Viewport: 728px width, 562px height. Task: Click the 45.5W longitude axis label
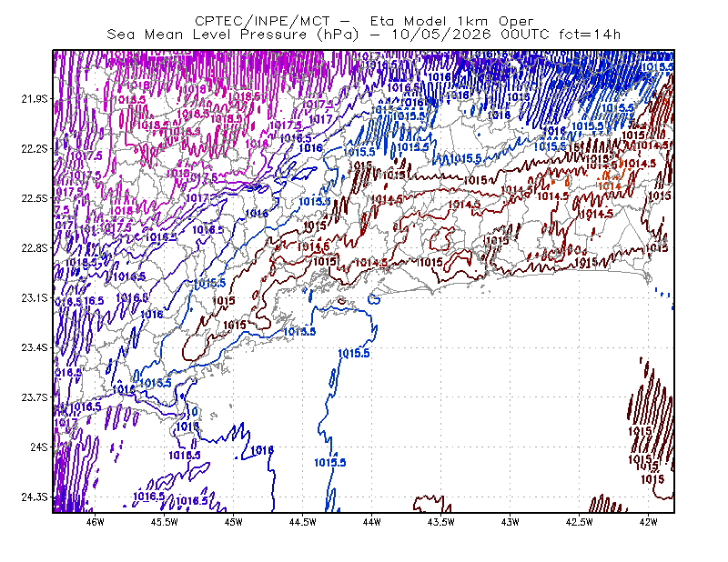[x=165, y=522]
